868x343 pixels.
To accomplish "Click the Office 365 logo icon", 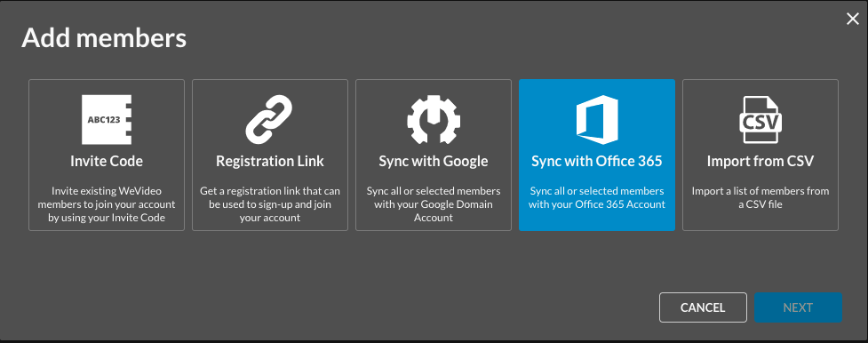I will tap(597, 120).
